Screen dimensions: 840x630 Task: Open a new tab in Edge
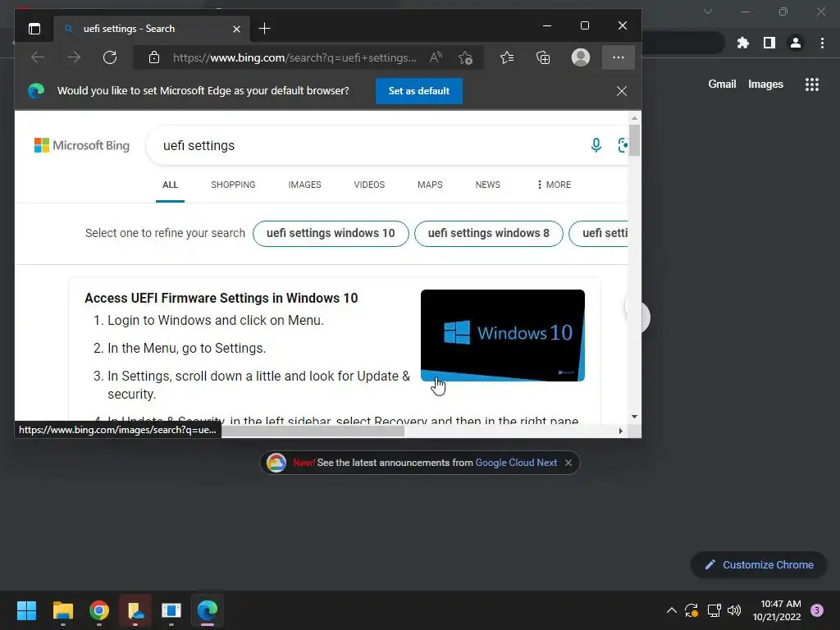(264, 29)
